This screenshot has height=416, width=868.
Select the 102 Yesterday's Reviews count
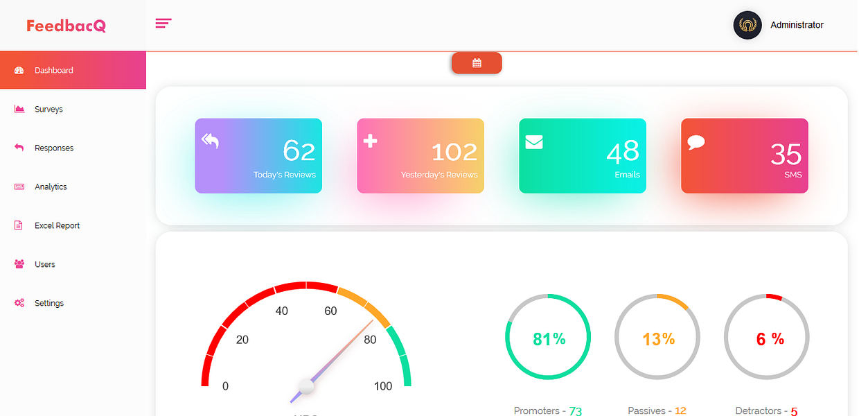(454, 151)
